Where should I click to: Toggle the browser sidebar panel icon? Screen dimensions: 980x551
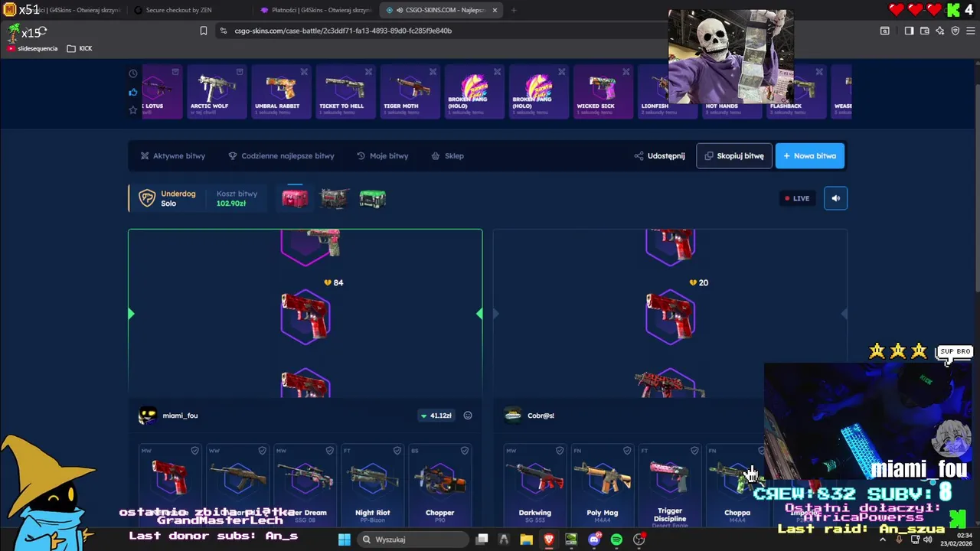pyautogui.click(x=909, y=31)
